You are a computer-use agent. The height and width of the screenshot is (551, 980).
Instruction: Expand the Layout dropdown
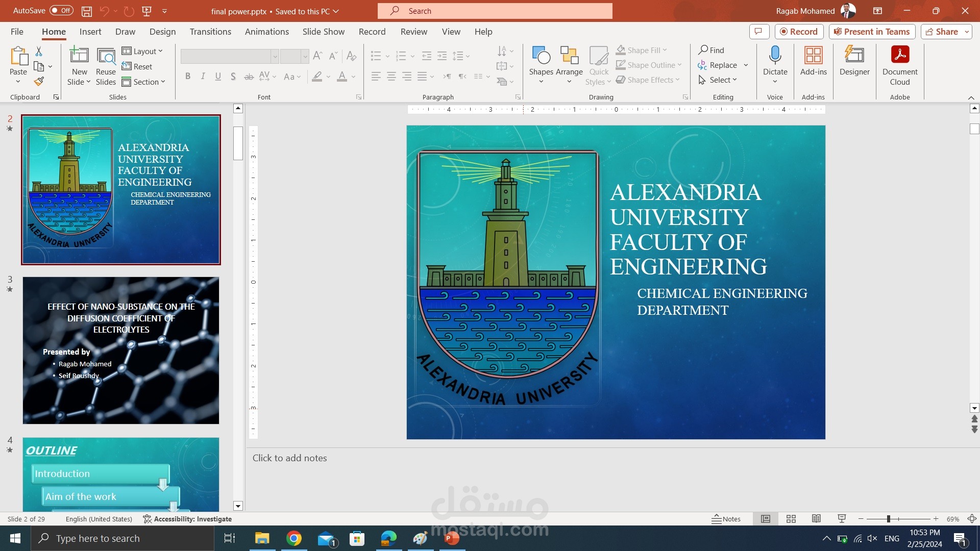(142, 51)
